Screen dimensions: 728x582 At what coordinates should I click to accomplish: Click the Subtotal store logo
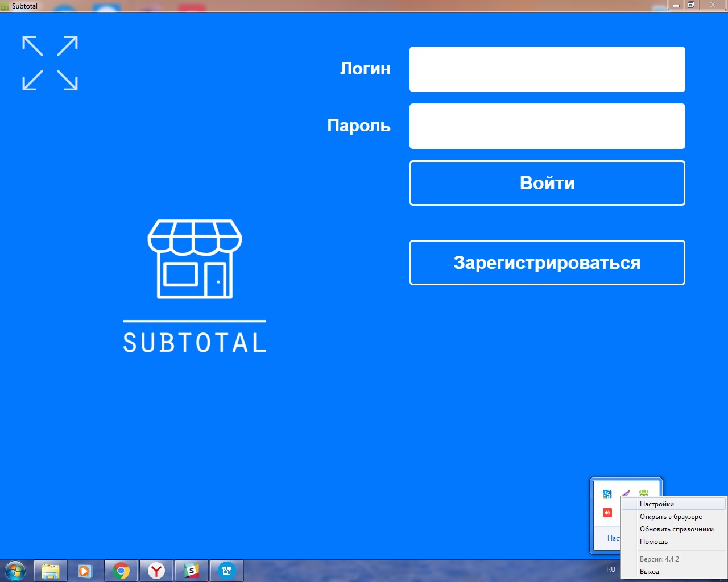[195, 259]
